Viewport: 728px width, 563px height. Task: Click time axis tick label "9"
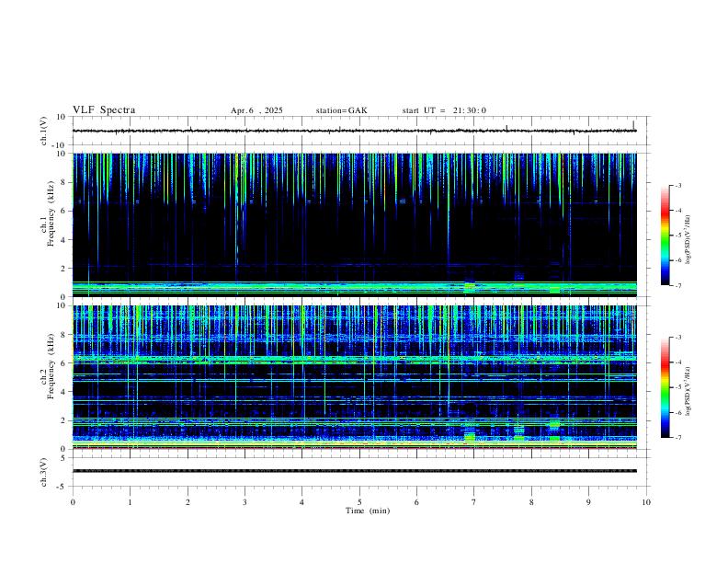coord(588,502)
